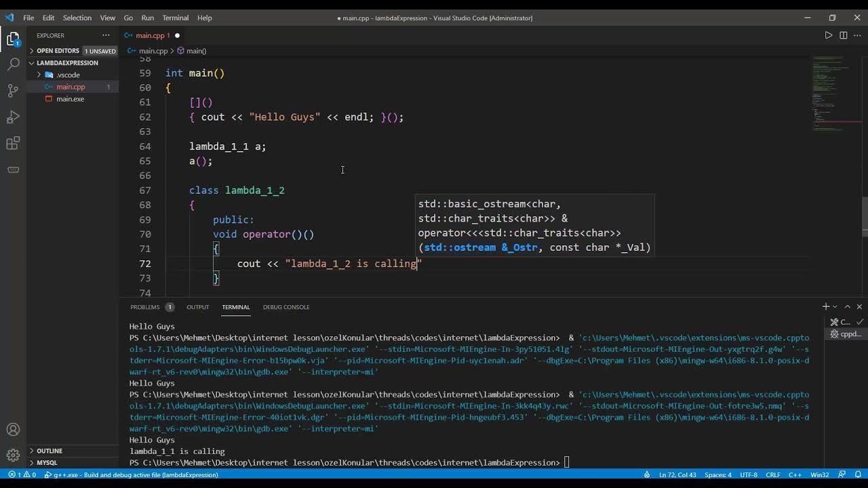Viewport: 868px width, 488px height.
Task: Select the C... build task terminal
Action: tap(846, 322)
